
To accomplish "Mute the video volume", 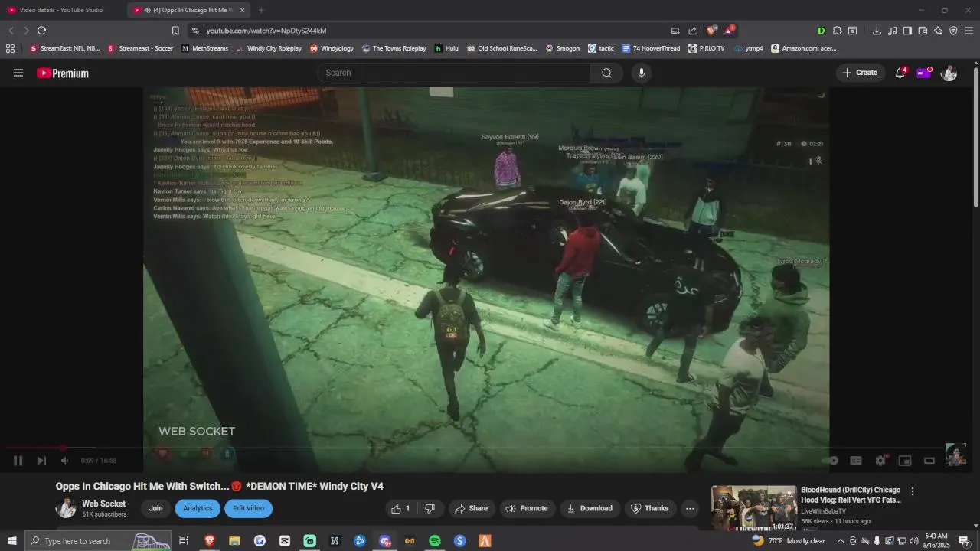I will (x=64, y=461).
